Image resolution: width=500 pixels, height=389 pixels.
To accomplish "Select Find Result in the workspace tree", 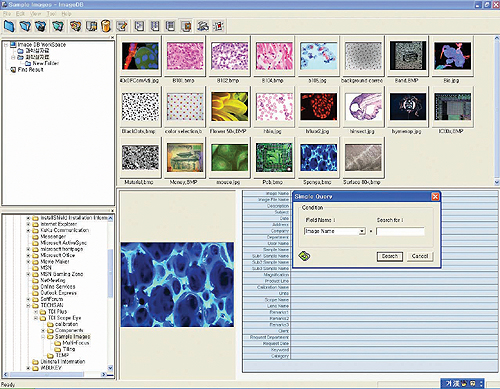I will point(30,70).
